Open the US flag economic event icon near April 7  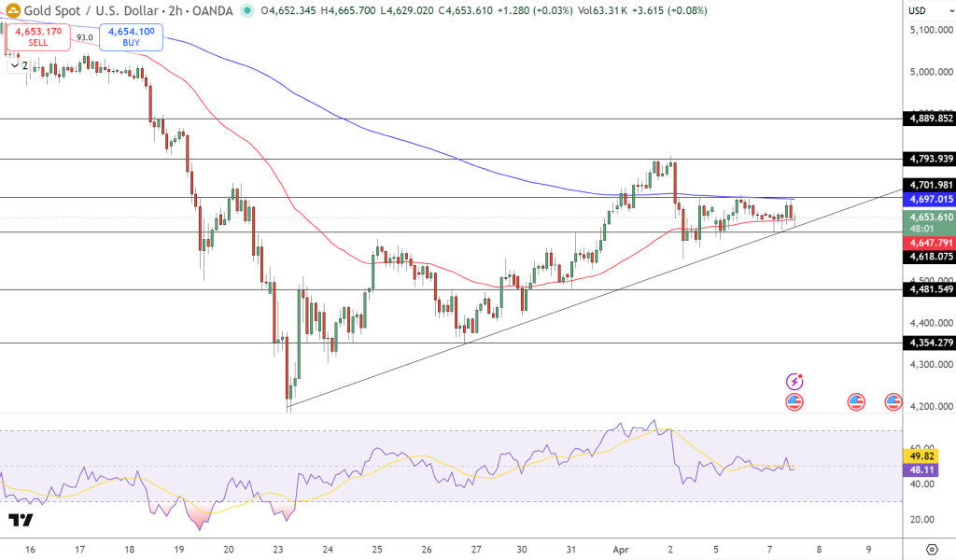pos(793,402)
